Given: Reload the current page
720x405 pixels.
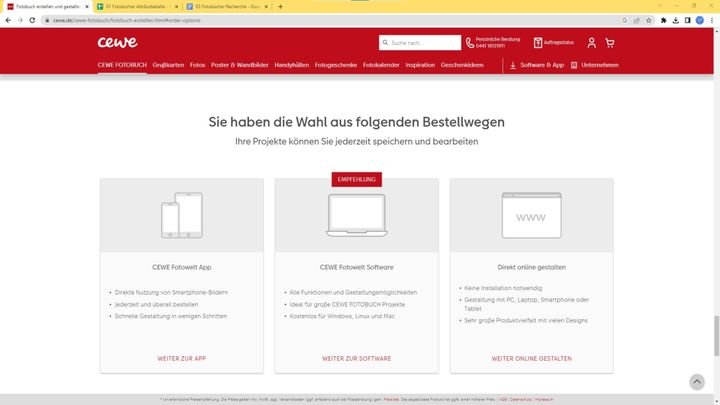Looking at the screenshot, I should (x=32, y=20).
